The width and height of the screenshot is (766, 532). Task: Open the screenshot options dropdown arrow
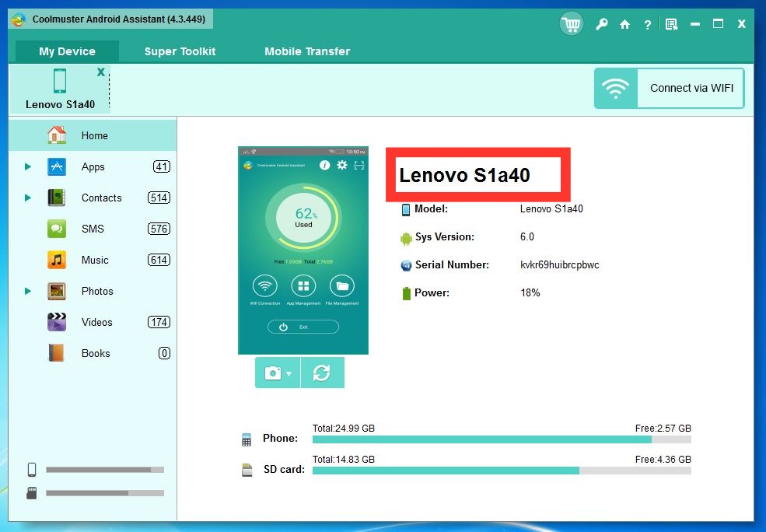[x=289, y=373]
